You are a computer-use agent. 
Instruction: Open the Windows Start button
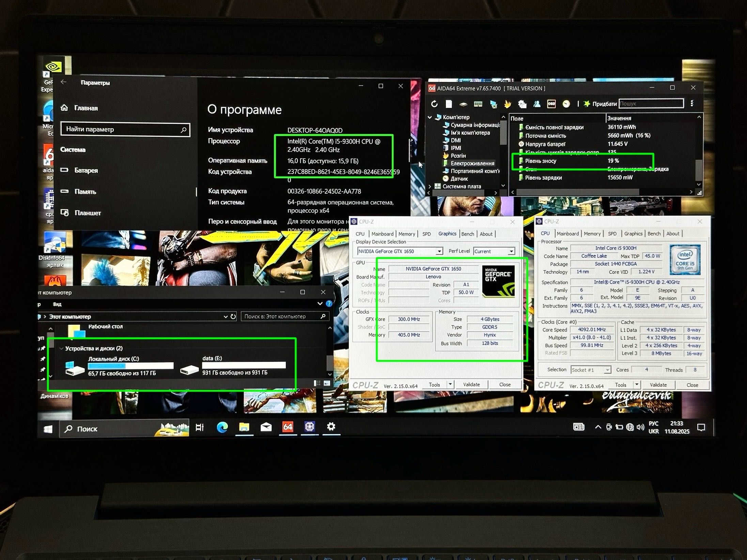48,429
